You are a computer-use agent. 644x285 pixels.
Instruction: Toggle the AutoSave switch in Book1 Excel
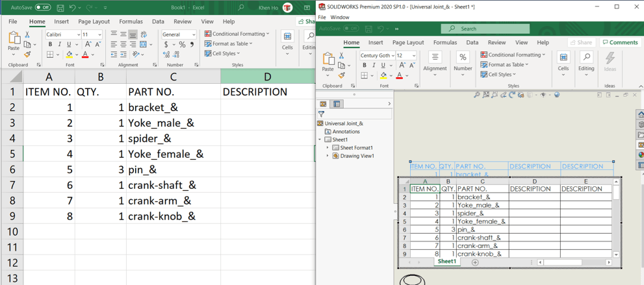pos(43,7)
